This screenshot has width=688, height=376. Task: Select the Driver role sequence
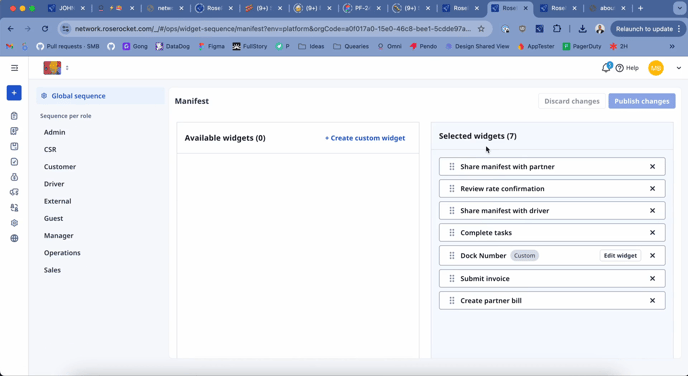point(54,184)
